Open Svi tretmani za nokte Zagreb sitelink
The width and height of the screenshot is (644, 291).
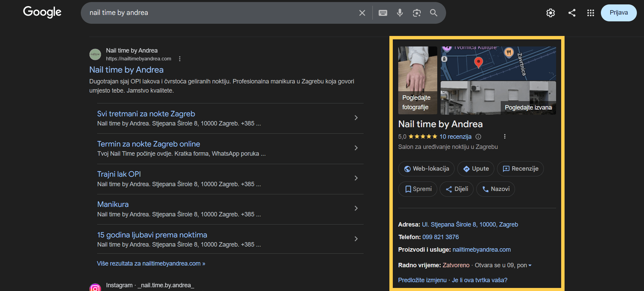pos(146,114)
